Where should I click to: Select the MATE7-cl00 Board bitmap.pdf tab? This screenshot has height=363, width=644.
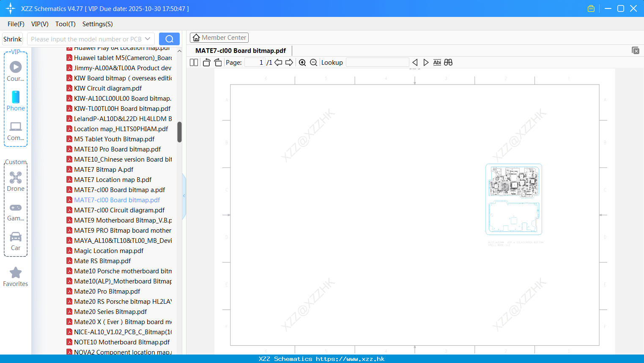point(241,50)
